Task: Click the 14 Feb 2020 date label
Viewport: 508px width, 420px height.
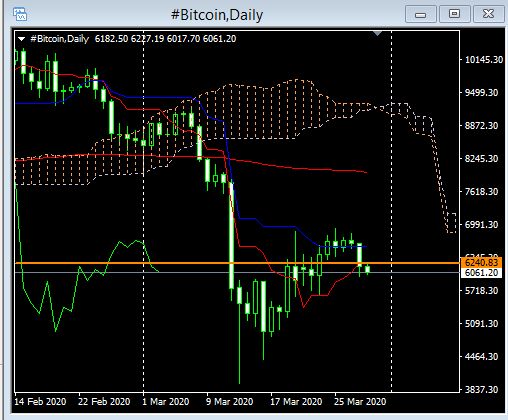Action: click(40, 401)
